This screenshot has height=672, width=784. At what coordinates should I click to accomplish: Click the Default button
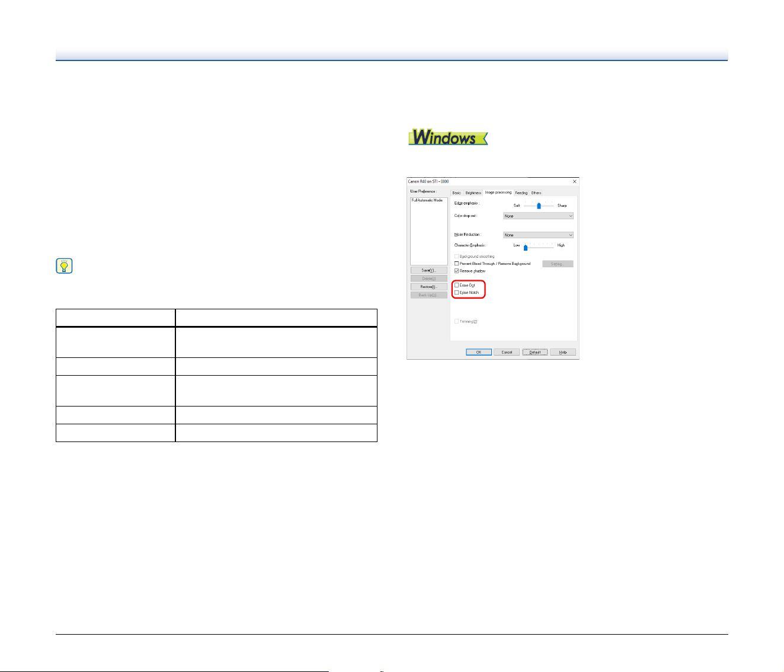(x=535, y=352)
